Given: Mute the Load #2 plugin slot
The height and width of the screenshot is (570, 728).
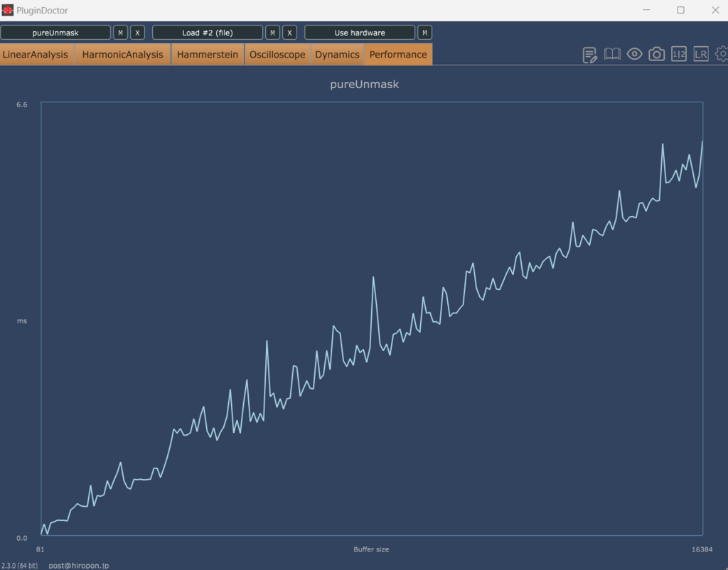Looking at the screenshot, I should click(x=272, y=33).
